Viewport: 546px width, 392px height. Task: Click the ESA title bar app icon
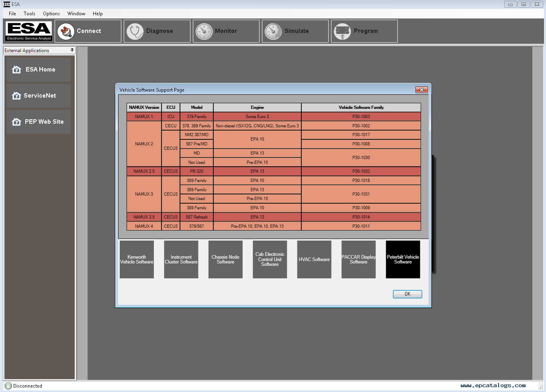point(7,4)
